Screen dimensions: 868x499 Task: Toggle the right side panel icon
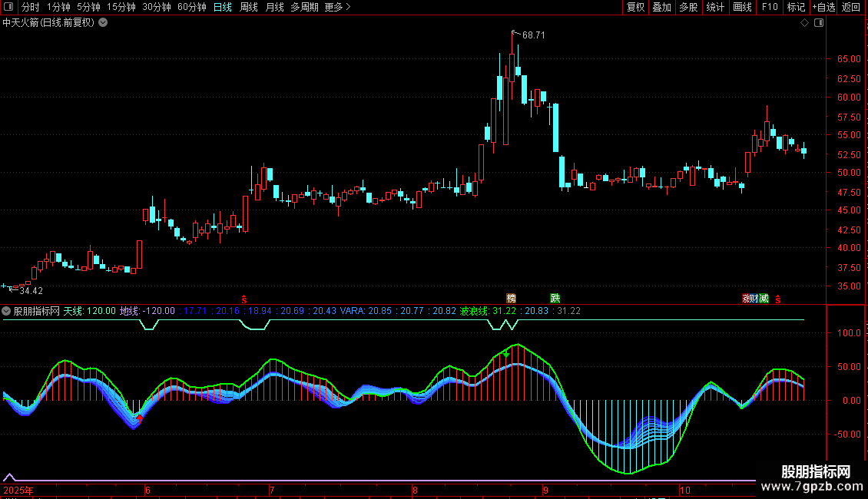(819, 23)
